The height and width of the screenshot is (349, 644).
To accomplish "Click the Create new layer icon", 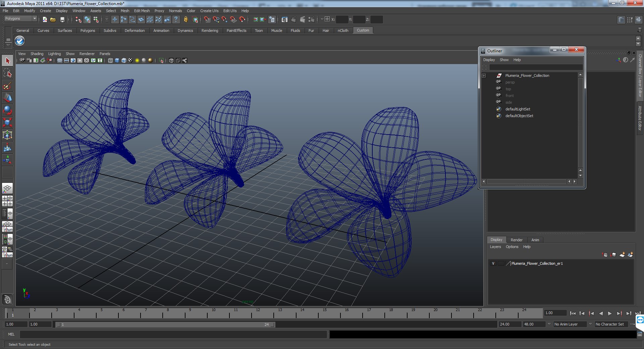I will point(622,255).
